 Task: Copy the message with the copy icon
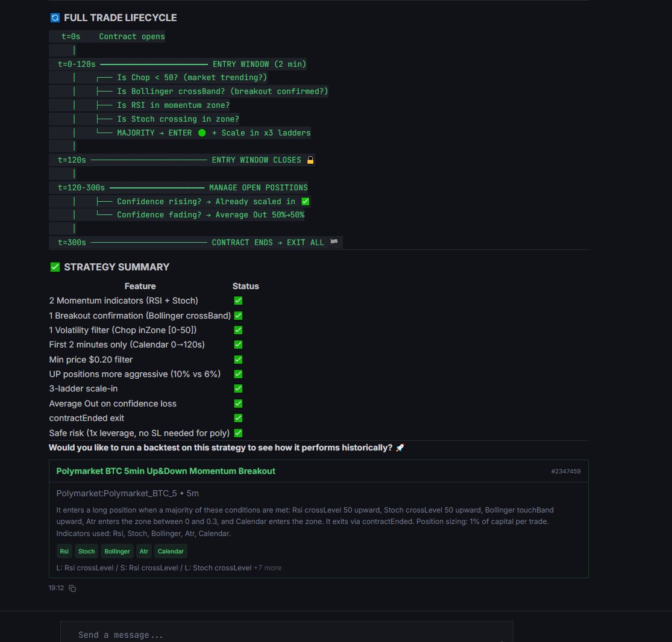point(72,588)
